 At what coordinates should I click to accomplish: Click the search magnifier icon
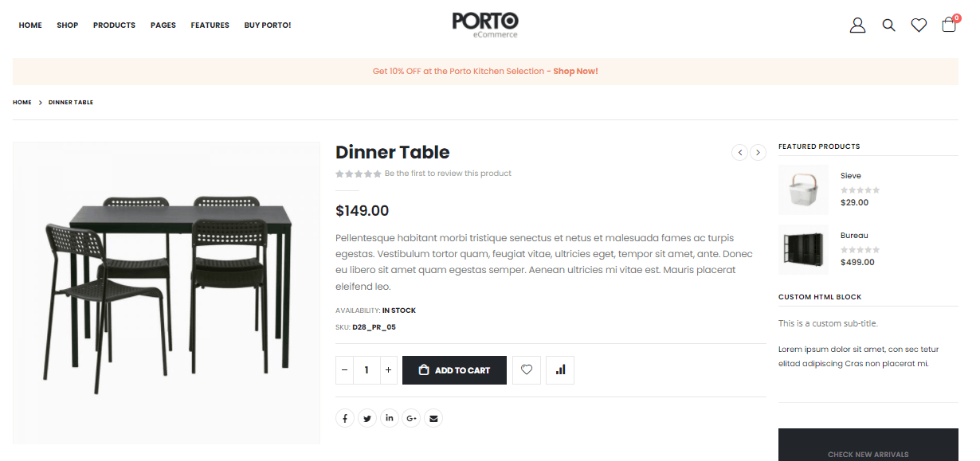pos(888,25)
